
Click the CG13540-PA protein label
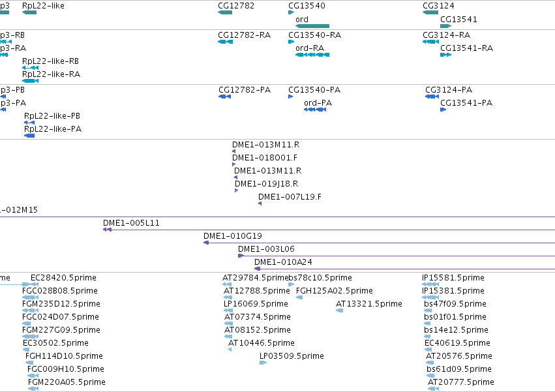pos(314,89)
